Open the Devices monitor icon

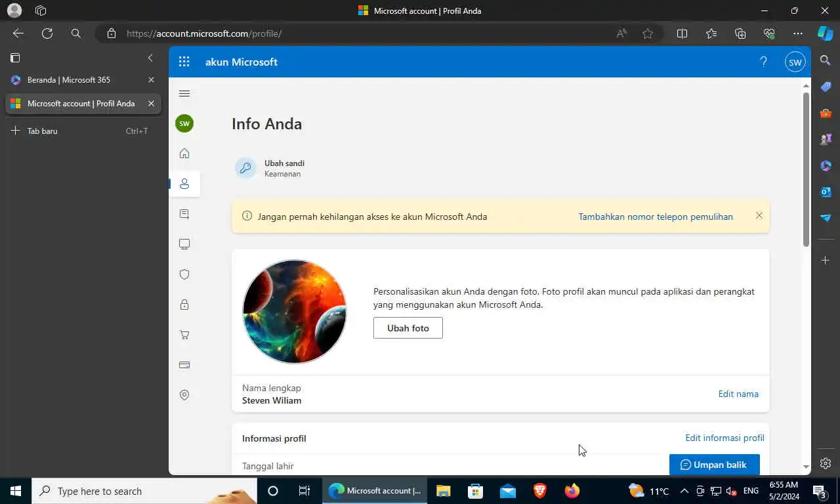pos(184,244)
